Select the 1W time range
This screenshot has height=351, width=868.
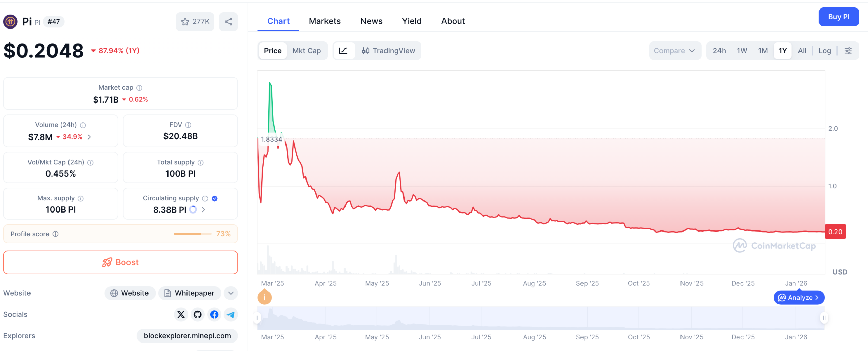click(x=742, y=51)
